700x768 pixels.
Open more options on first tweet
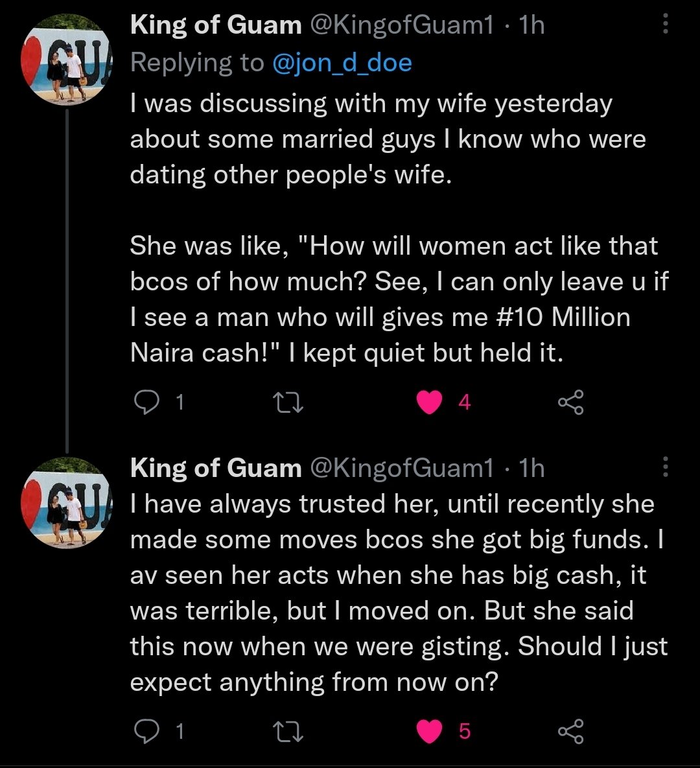pyautogui.click(x=665, y=23)
